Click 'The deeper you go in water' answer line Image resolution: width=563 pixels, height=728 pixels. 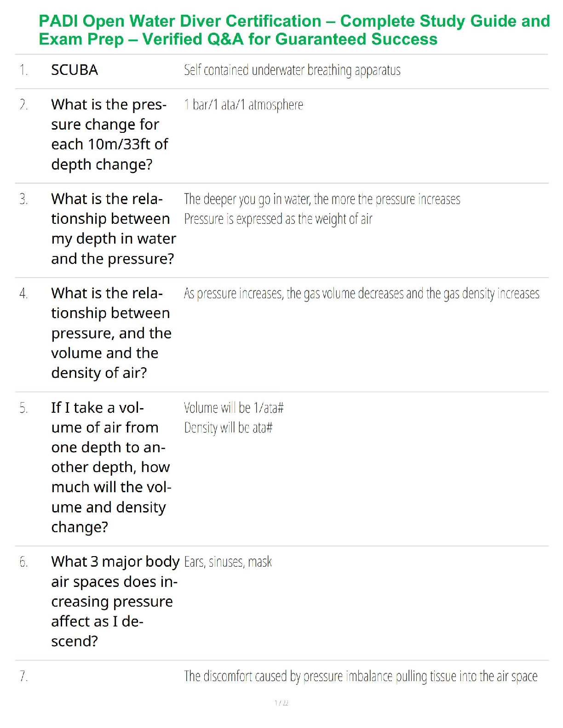[x=322, y=199]
